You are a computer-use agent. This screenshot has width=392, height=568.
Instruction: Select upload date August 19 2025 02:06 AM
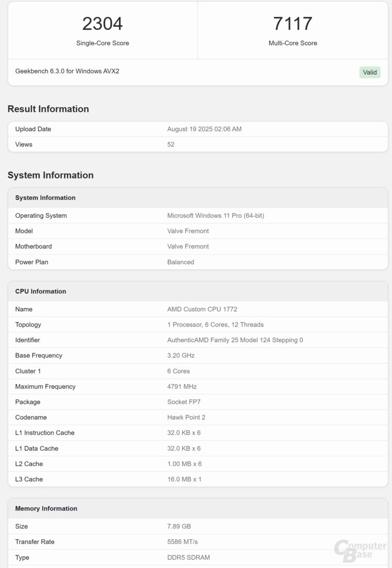(x=204, y=129)
